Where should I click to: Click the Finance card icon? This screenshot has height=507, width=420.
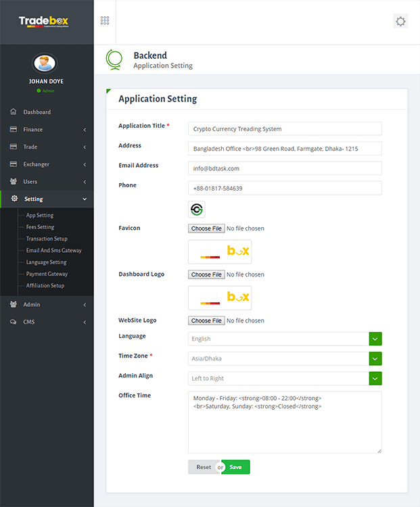coord(14,130)
